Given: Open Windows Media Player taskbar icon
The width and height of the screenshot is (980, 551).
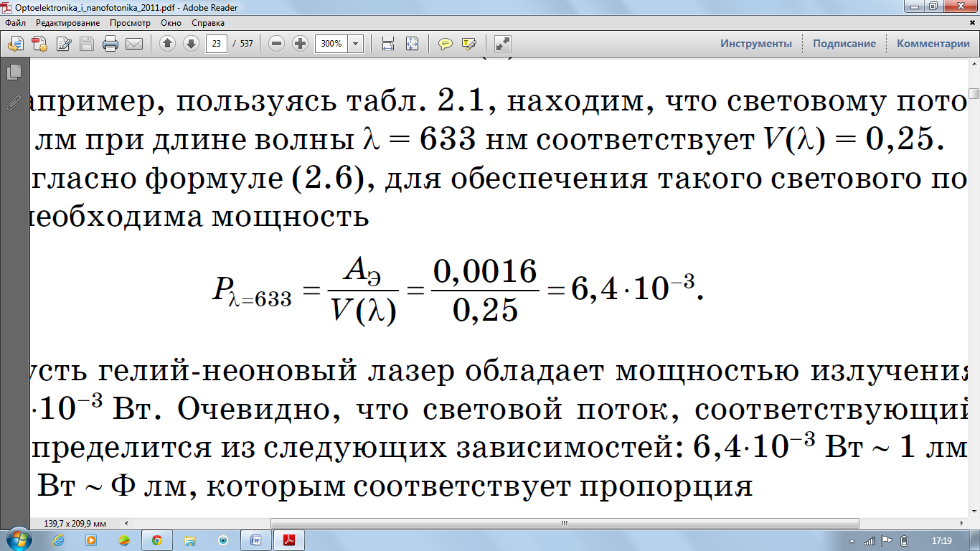Looking at the screenshot, I should pyautogui.click(x=91, y=540).
